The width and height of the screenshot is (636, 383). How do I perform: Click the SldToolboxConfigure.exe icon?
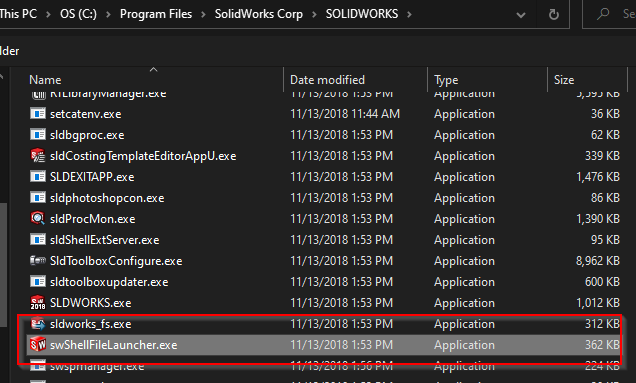coord(38,260)
